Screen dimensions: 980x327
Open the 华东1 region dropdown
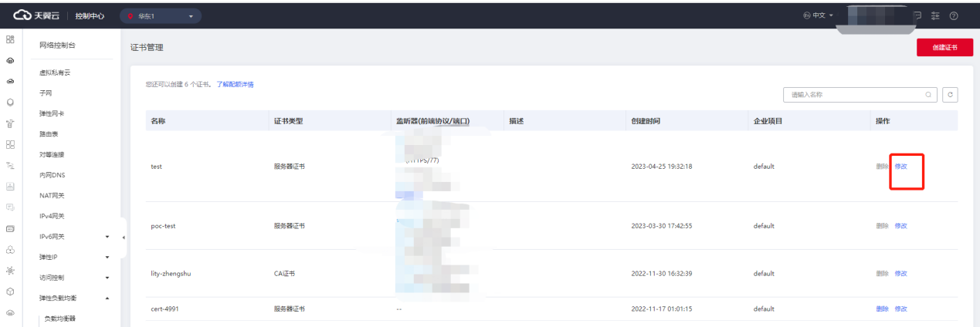coord(161,15)
